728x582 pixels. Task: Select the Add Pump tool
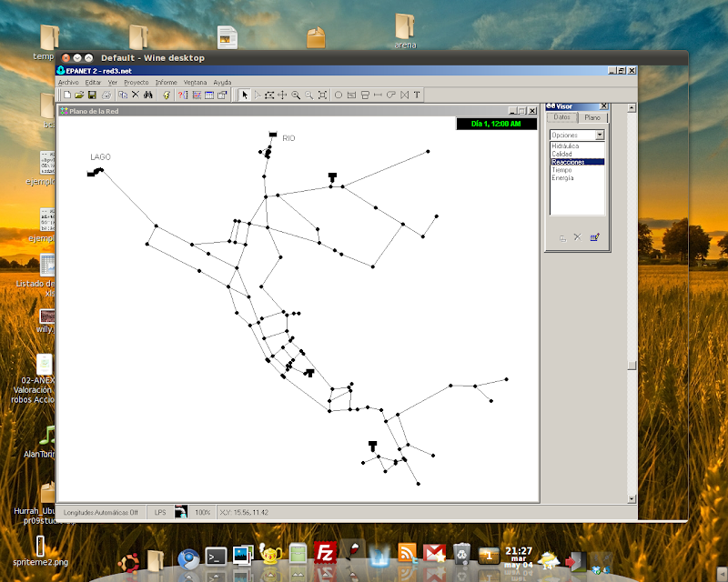point(391,95)
